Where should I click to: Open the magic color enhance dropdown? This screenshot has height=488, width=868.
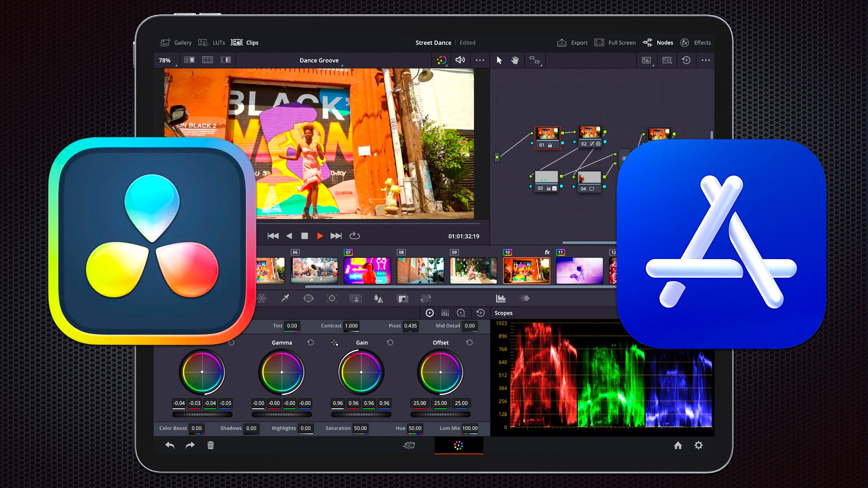tap(442, 60)
